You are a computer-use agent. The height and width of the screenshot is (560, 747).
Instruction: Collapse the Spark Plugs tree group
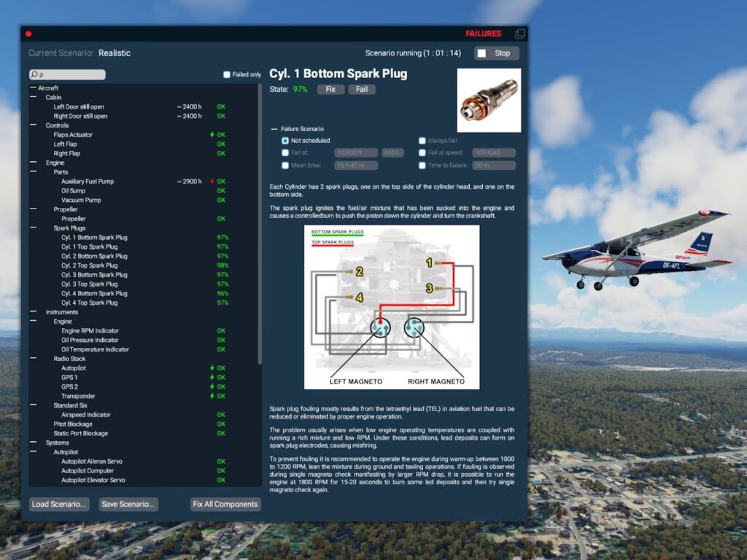tap(34, 227)
